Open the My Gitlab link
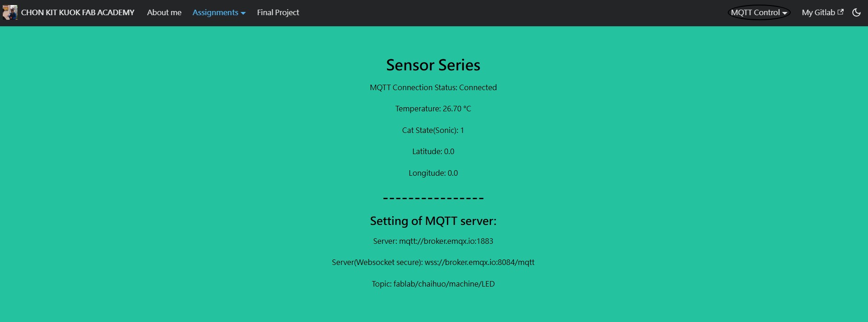This screenshot has height=322, width=868. point(818,12)
